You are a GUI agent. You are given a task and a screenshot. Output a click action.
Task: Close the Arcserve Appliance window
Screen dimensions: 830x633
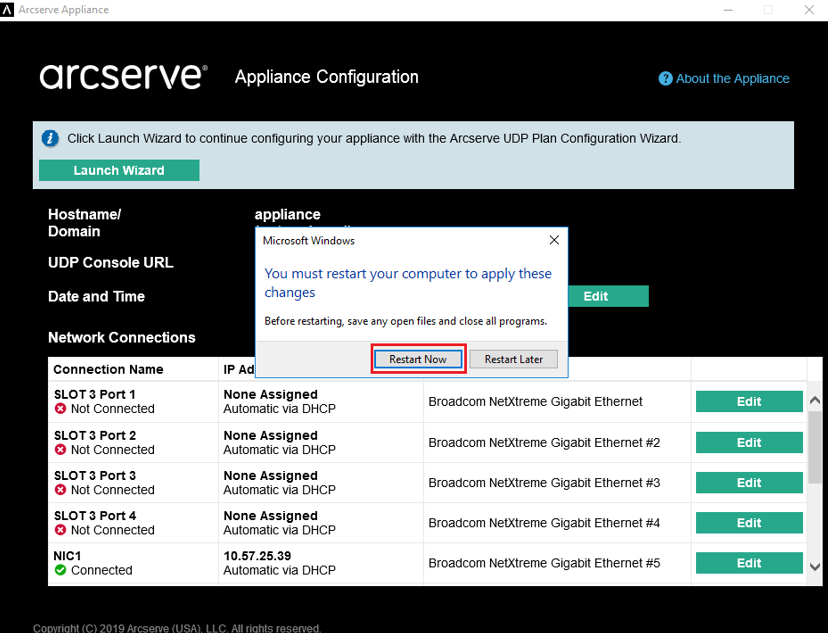809,10
